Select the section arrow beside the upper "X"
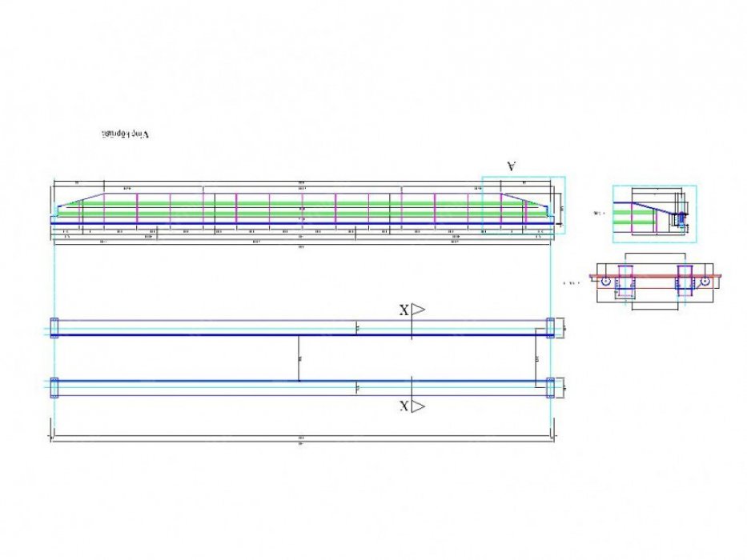This screenshot has width=747, height=560. [x=418, y=310]
